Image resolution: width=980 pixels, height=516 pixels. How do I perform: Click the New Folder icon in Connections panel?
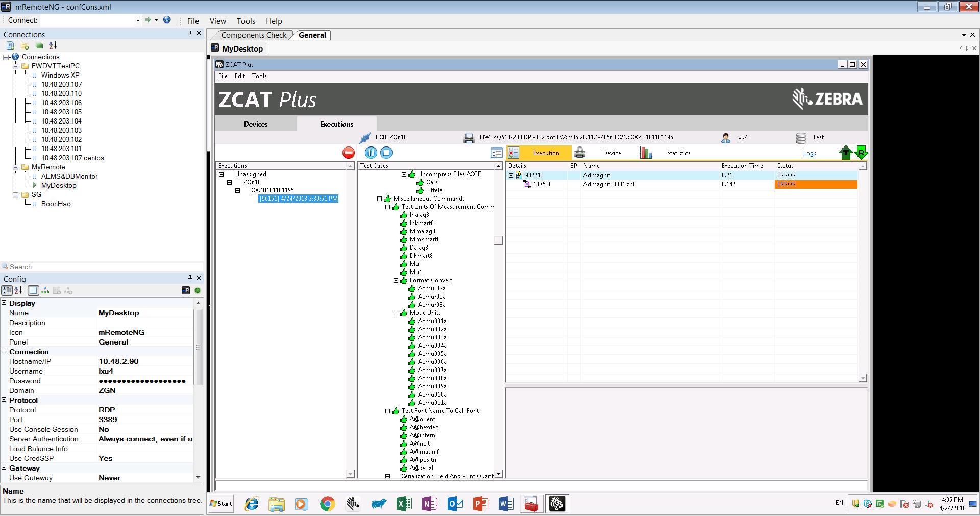pos(24,45)
